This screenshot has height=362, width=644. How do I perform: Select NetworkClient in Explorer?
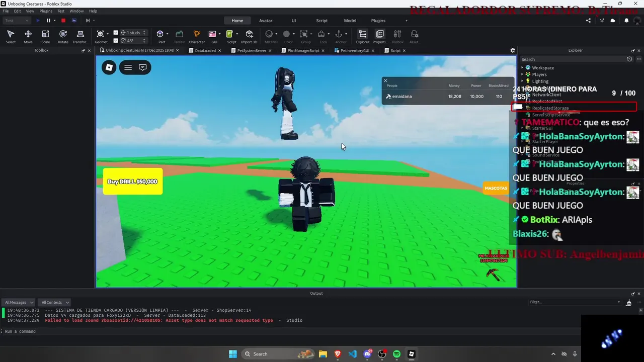coord(546,95)
